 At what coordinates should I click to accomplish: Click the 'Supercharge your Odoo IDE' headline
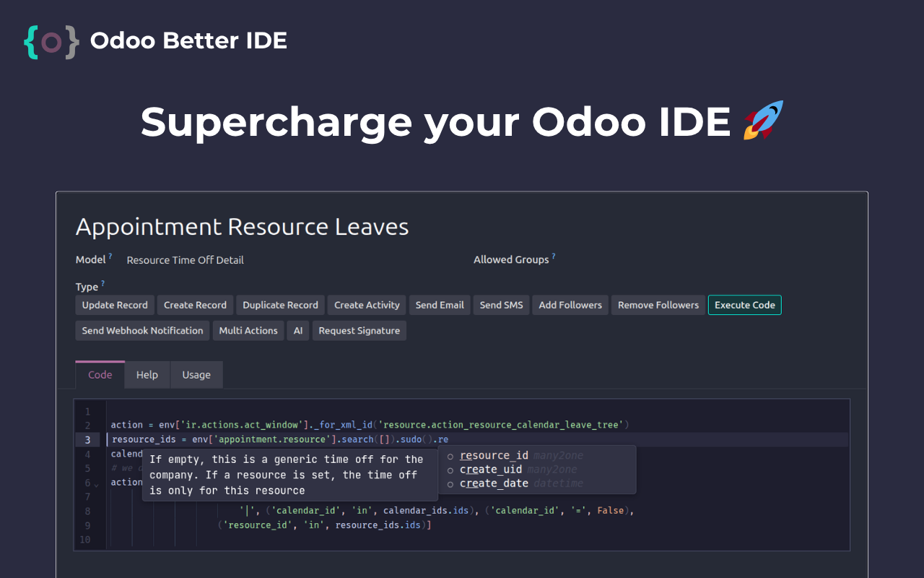click(x=435, y=121)
